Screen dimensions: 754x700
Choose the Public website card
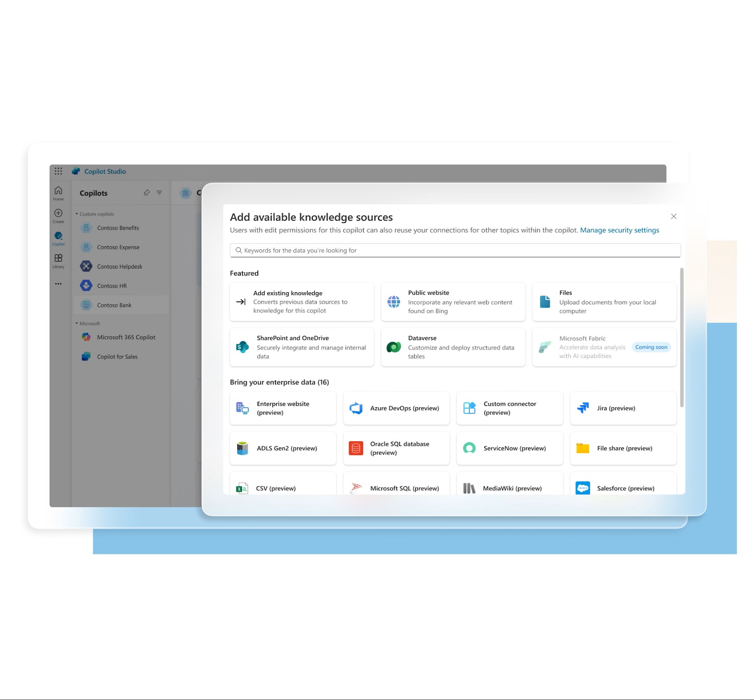453,302
